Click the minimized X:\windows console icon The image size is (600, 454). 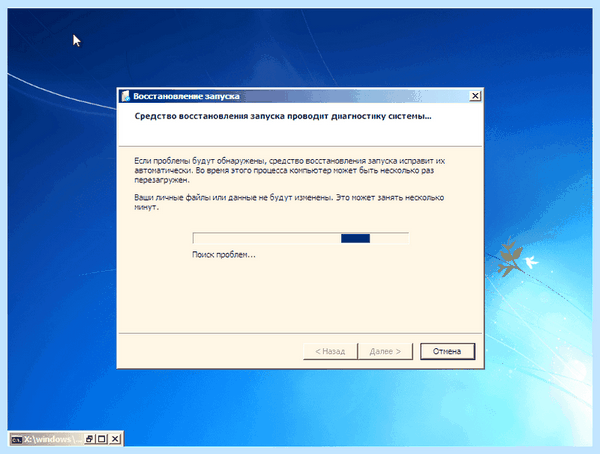pyautogui.click(x=16, y=439)
